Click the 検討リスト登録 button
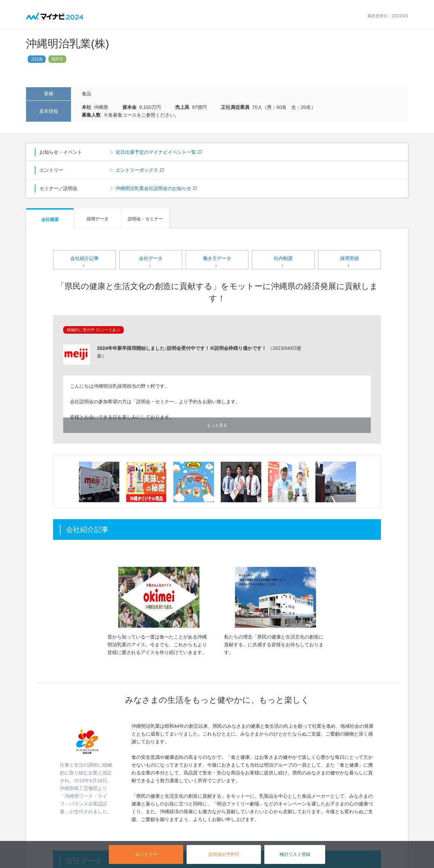 tap(295, 854)
